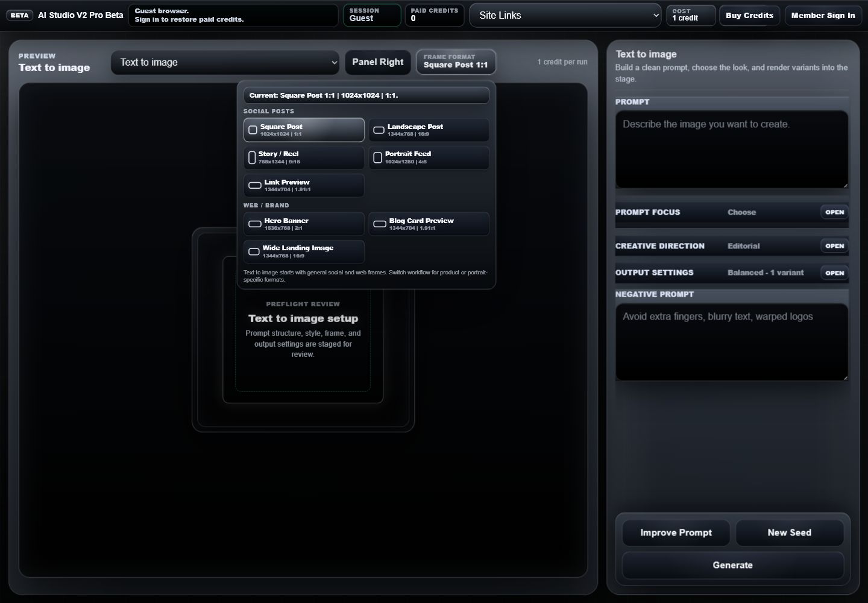
Task: Focus the Prompt description text area
Action: pos(732,149)
